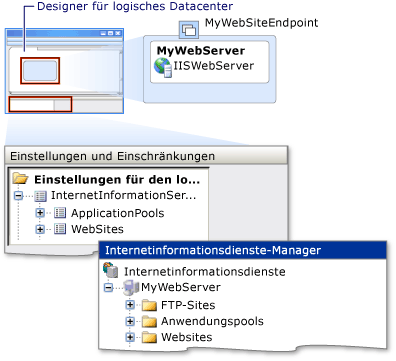This screenshot has height=361, width=396.
Task: Expand the Anwendungspools folder
Action: [130, 321]
